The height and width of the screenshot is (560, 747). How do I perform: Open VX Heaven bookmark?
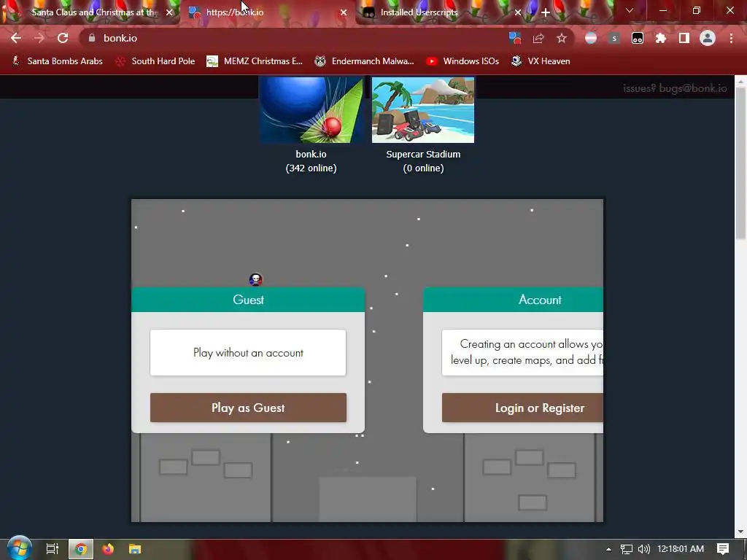point(541,61)
